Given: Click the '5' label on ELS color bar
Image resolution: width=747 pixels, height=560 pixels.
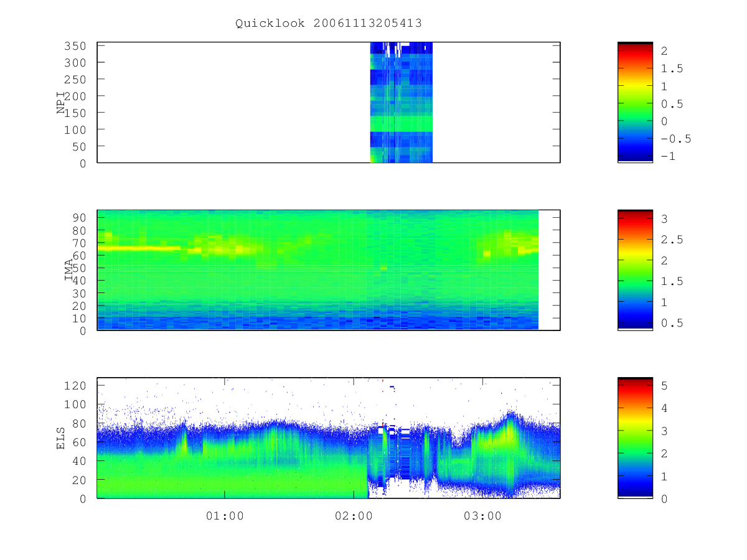Looking at the screenshot, I should pyautogui.click(x=665, y=386).
